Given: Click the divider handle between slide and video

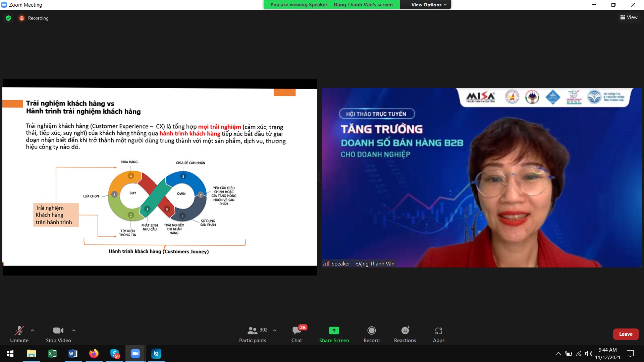Looking at the screenshot, I should 319,177.
